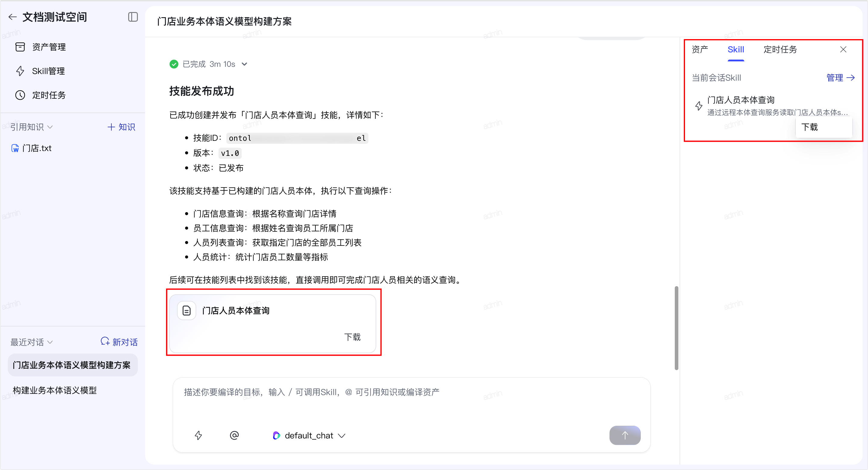Click the Skill管理 lightning icon
The image size is (868, 470).
click(x=20, y=71)
